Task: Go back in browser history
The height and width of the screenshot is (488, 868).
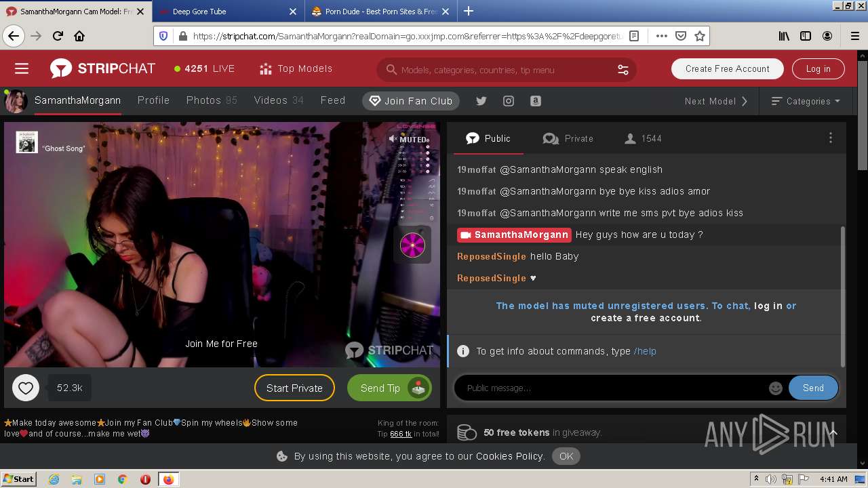Action: point(13,36)
